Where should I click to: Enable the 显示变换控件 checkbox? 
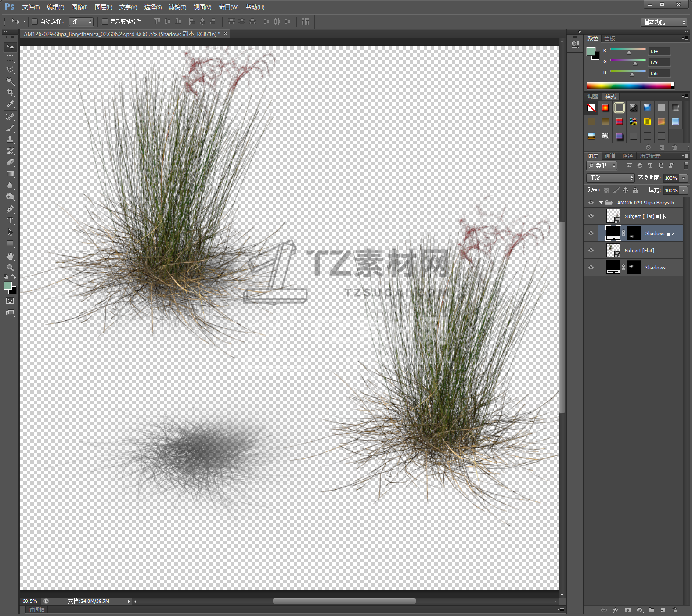coord(105,21)
